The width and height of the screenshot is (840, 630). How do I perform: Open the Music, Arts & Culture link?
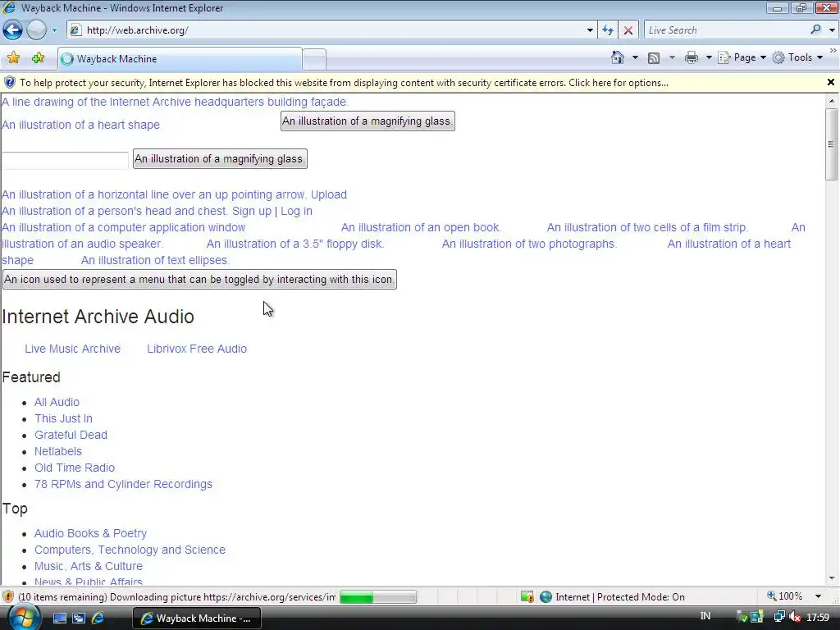coord(89,566)
